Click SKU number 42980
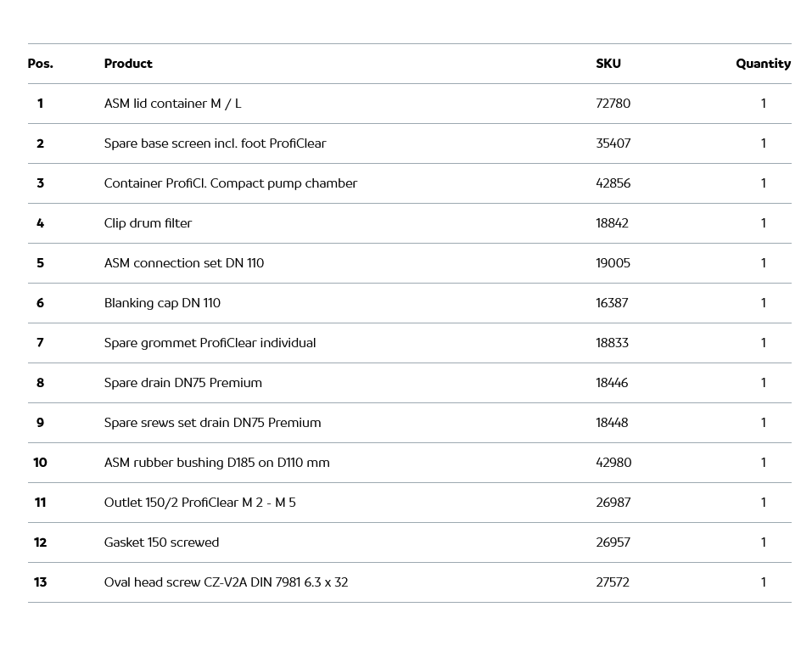The image size is (812, 652). (613, 463)
